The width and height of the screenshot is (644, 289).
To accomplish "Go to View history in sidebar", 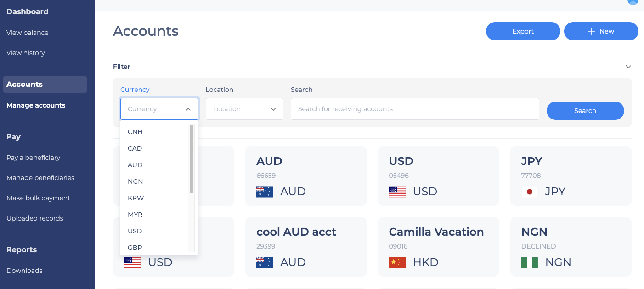I will (26, 53).
